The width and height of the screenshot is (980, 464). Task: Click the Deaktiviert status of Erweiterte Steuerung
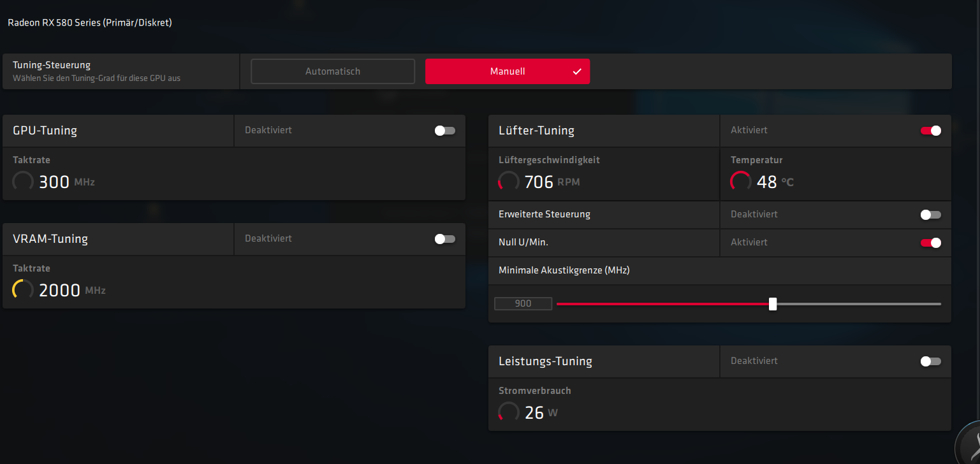[x=754, y=214]
